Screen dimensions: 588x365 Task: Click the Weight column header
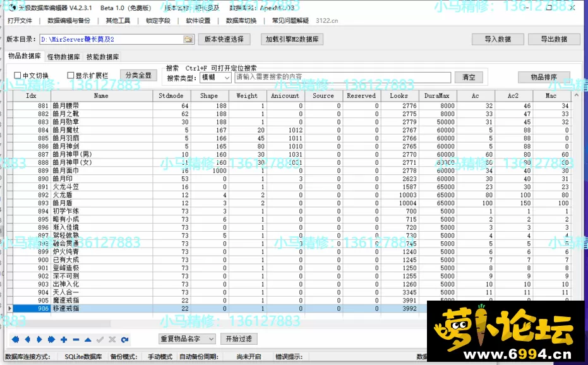click(248, 96)
